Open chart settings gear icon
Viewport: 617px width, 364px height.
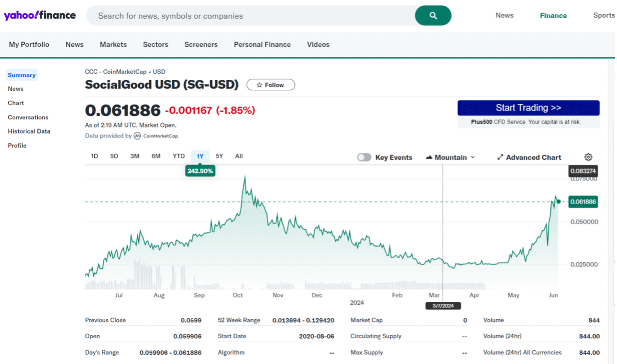[x=588, y=157]
